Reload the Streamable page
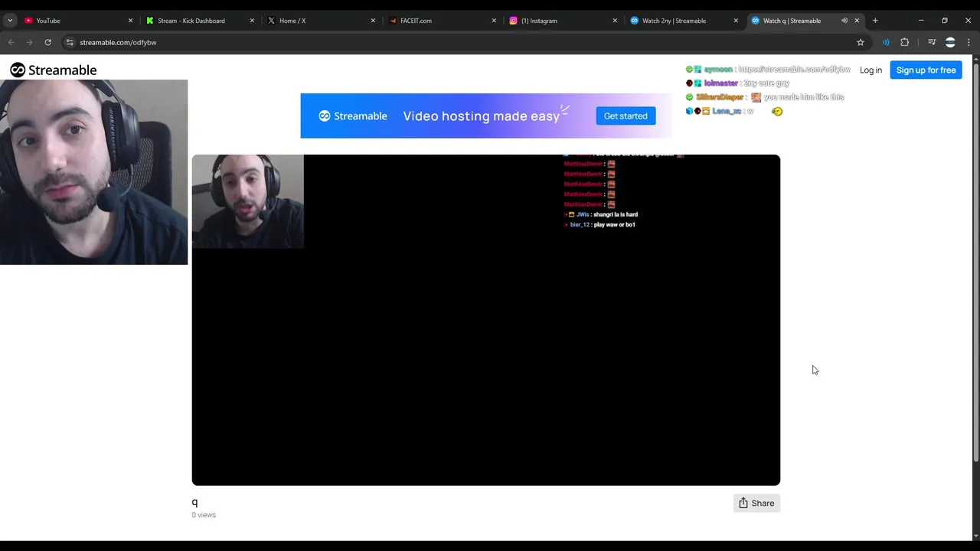980x551 pixels. pyautogui.click(x=47, y=42)
